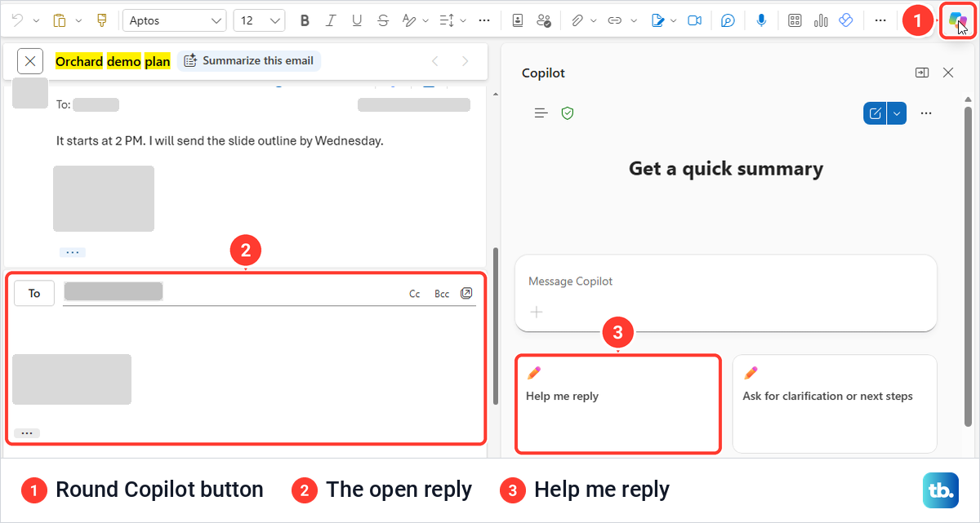Image resolution: width=980 pixels, height=523 pixels.
Task: Click the video camera meeting icon
Action: tap(695, 20)
